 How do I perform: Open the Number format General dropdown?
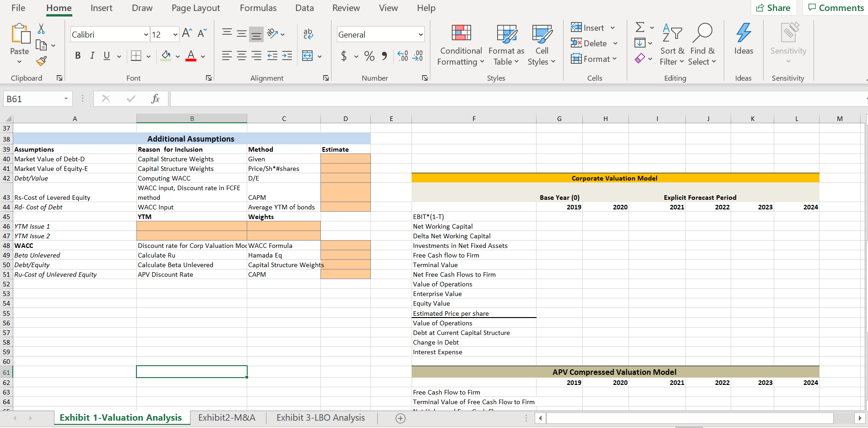[x=420, y=34]
